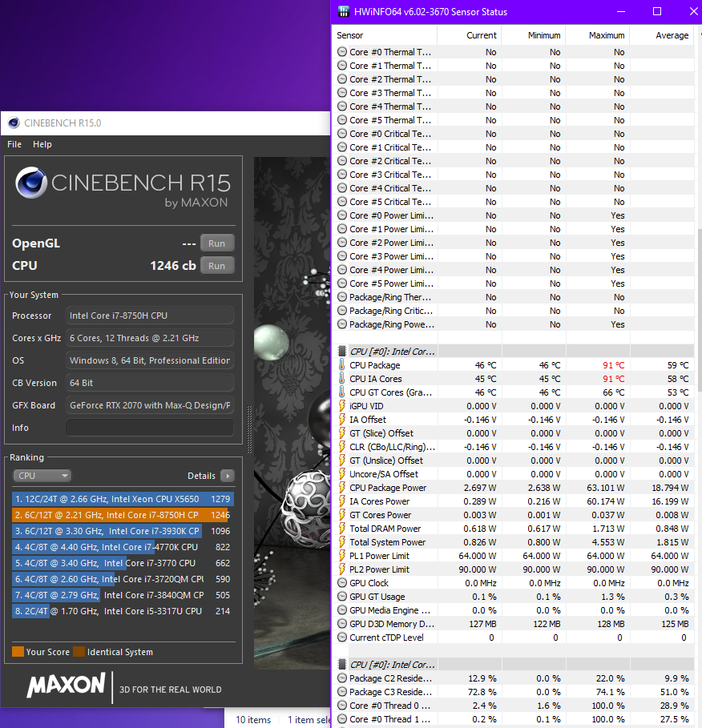Select the Uncore/SA Offset row
This screenshot has width=702, height=728.
coord(513,474)
